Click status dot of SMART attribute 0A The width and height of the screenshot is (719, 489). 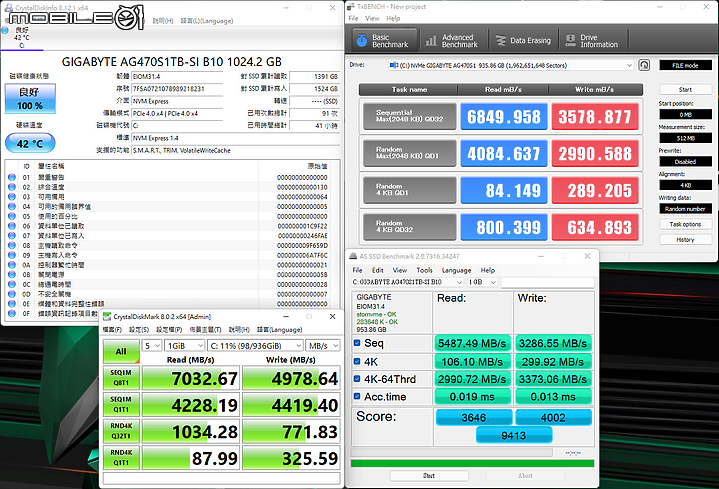coord(12,265)
